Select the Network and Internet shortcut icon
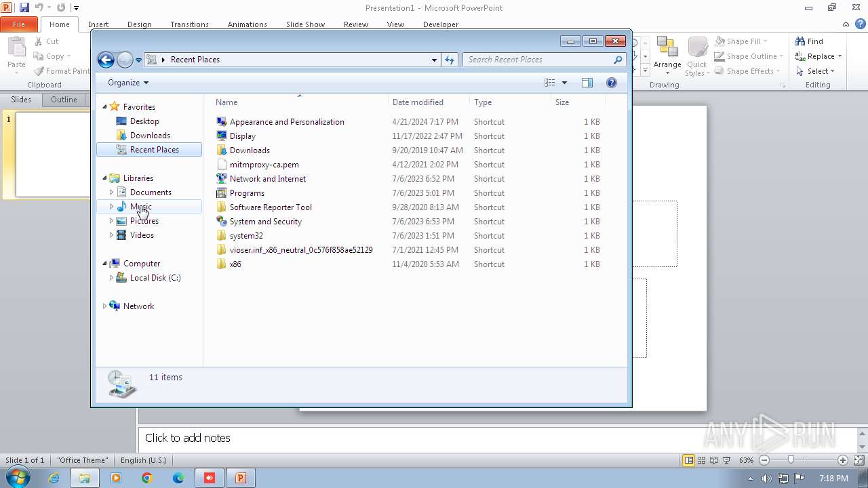Viewport: 868px width, 488px height. pyautogui.click(x=221, y=179)
